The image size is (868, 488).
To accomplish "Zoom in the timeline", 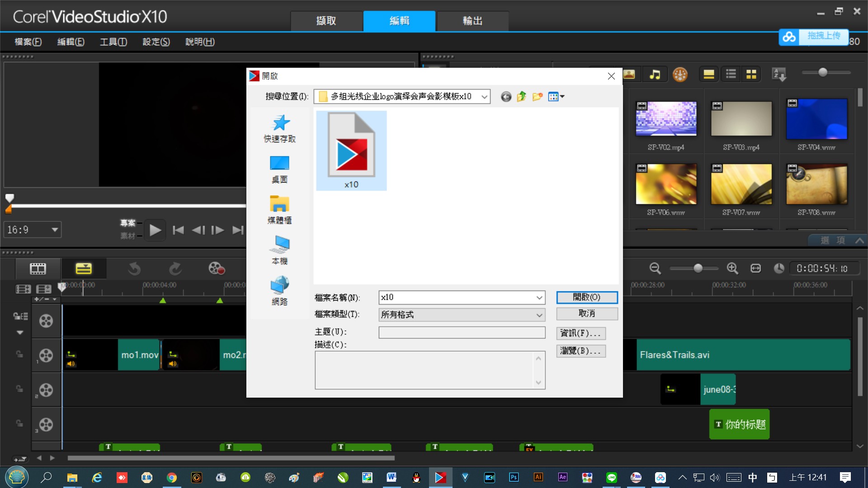I will (x=732, y=269).
